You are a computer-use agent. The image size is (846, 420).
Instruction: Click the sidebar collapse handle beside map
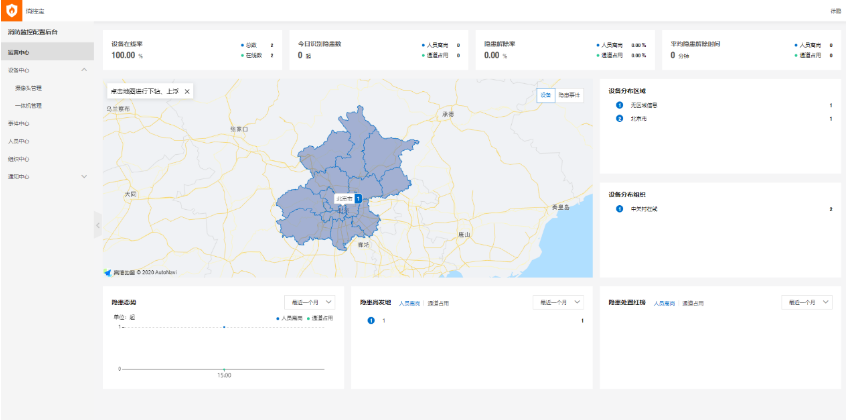[98, 227]
